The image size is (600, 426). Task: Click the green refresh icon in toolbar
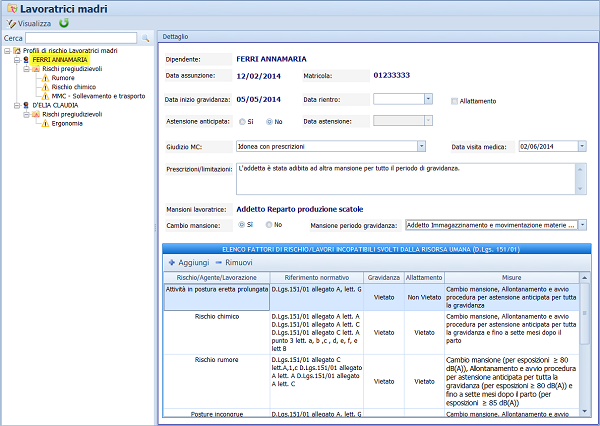pyautogui.click(x=64, y=22)
